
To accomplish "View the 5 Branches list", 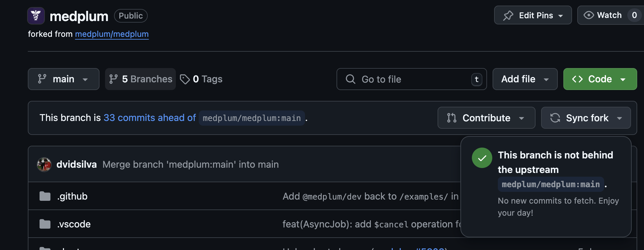I will (x=141, y=79).
